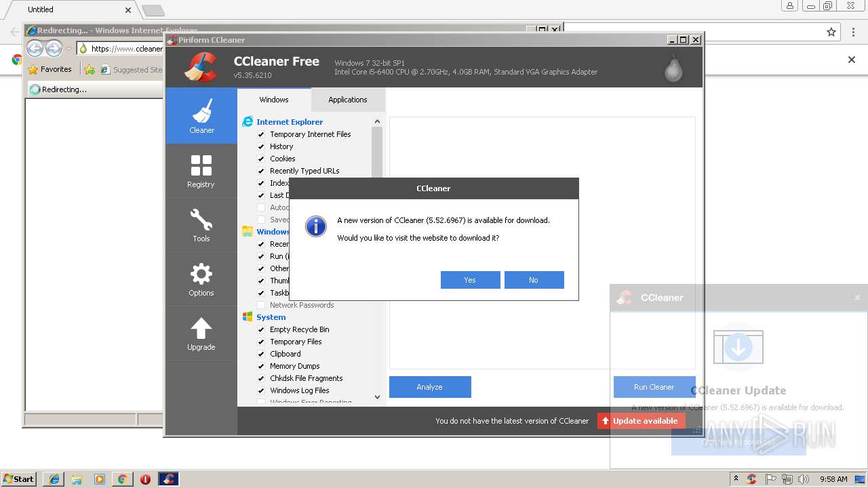The height and width of the screenshot is (488, 868).
Task: Open the Cleaner section in CCleaner sidebar
Action: pyautogui.click(x=201, y=116)
